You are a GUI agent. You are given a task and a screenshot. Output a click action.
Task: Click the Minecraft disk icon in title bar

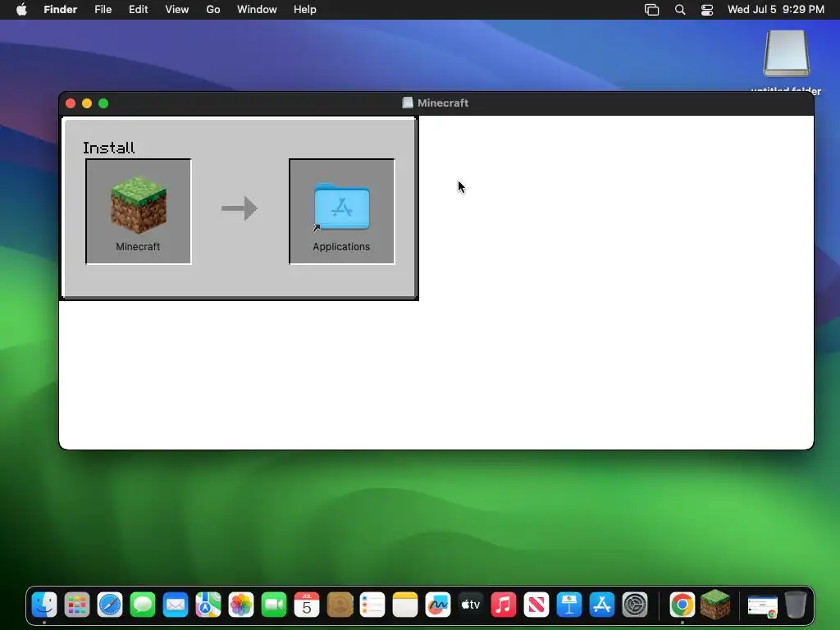click(x=408, y=103)
